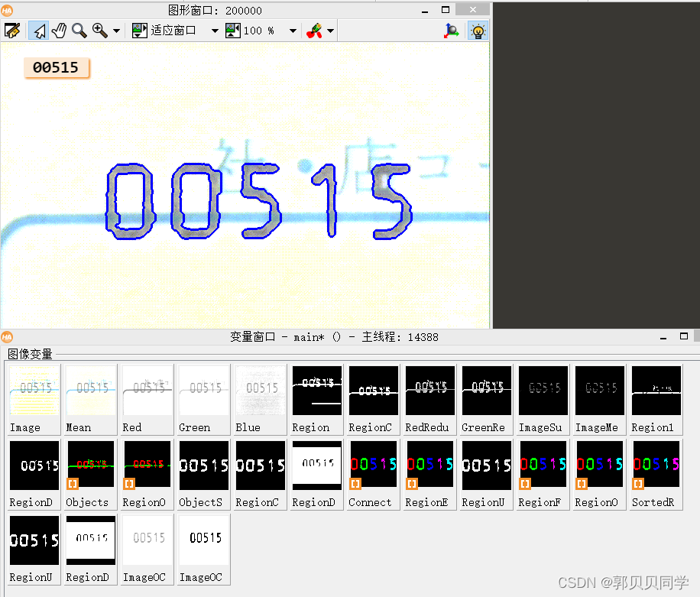This screenshot has height=597, width=700.
Task: Open the pen color dropdown arrow
Action: (x=329, y=31)
